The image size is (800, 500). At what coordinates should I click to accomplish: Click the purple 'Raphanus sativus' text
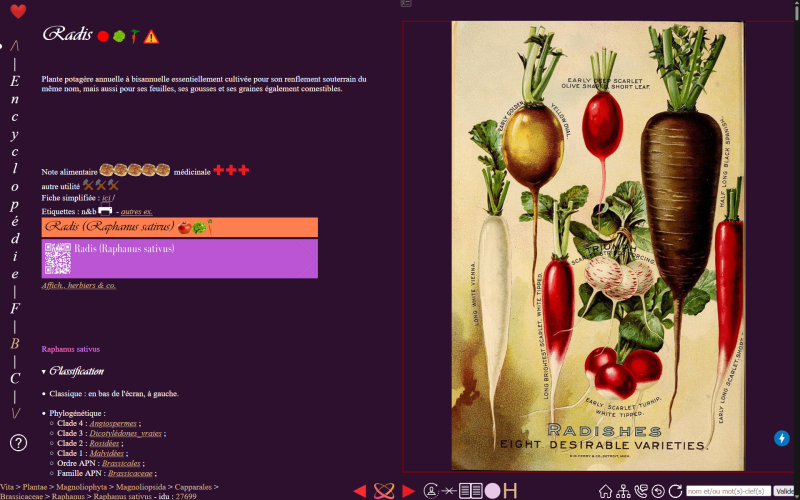pos(71,349)
